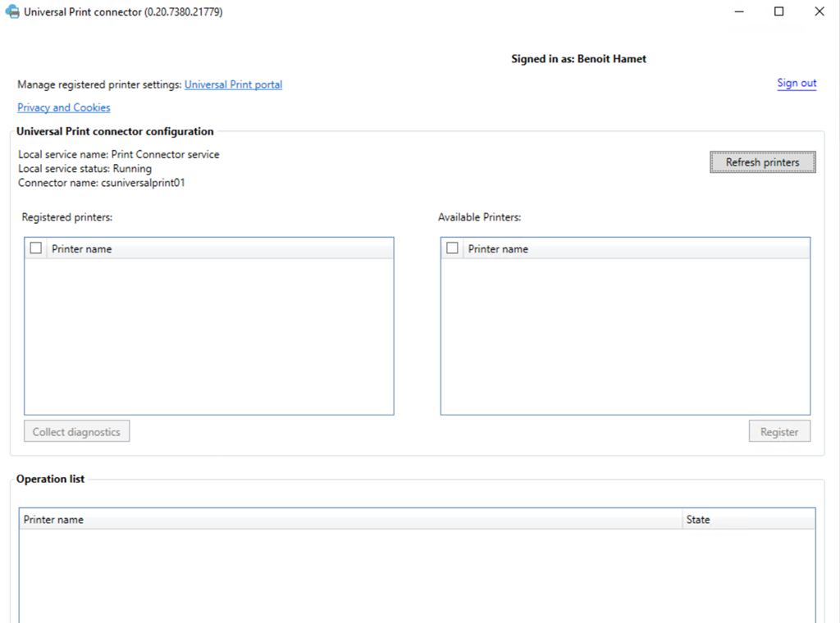This screenshot has width=840, height=623.
Task: Click the Refresh printers button
Action: tap(763, 162)
